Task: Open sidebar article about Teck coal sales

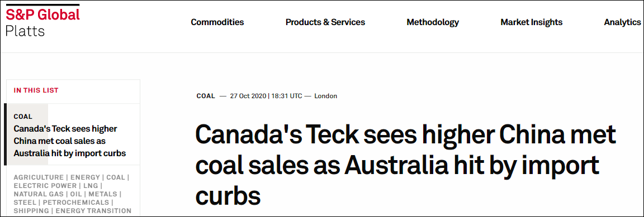Action: pyautogui.click(x=70, y=141)
